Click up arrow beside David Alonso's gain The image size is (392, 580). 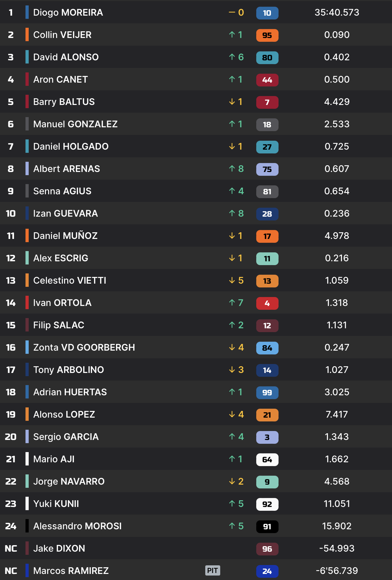coord(232,57)
